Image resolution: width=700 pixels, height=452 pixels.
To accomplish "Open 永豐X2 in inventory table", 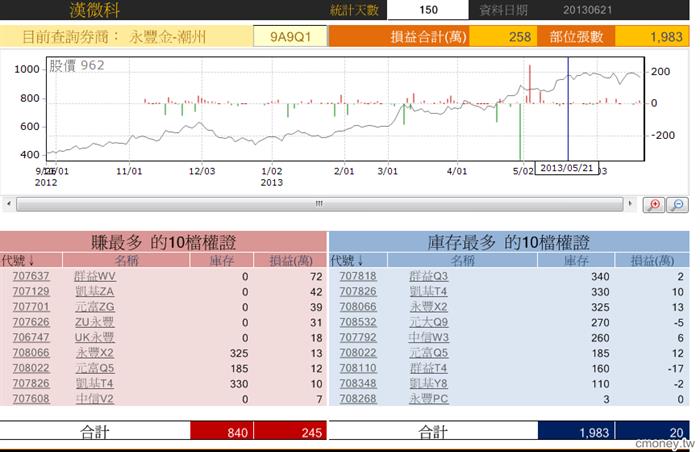I will (x=429, y=307).
